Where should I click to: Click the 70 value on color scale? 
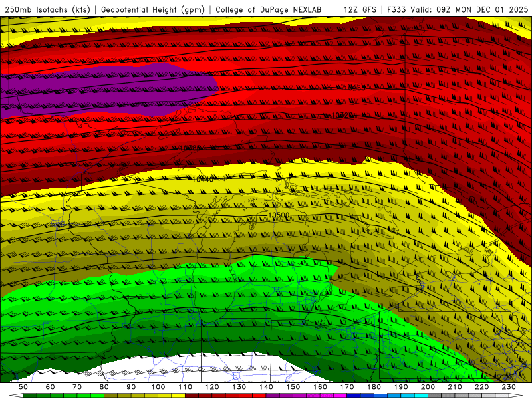click(x=77, y=387)
